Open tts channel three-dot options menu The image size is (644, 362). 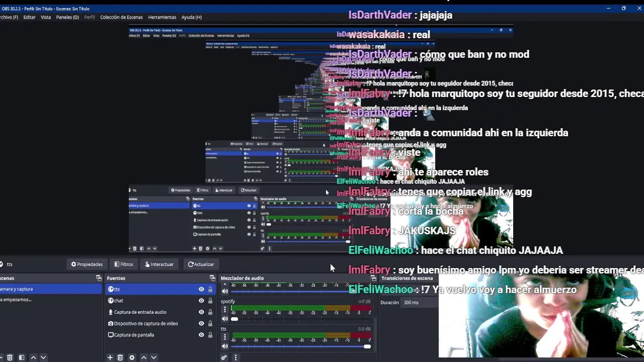225,337
